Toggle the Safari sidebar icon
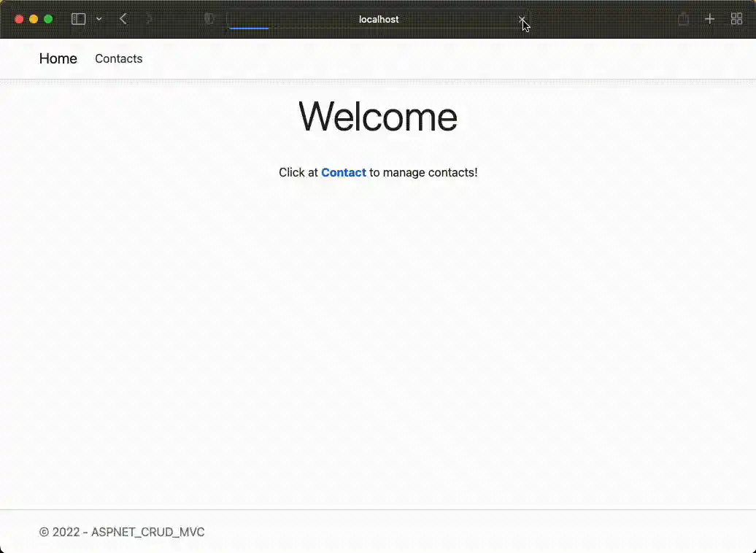This screenshot has height=553, width=756. [78, 19]
